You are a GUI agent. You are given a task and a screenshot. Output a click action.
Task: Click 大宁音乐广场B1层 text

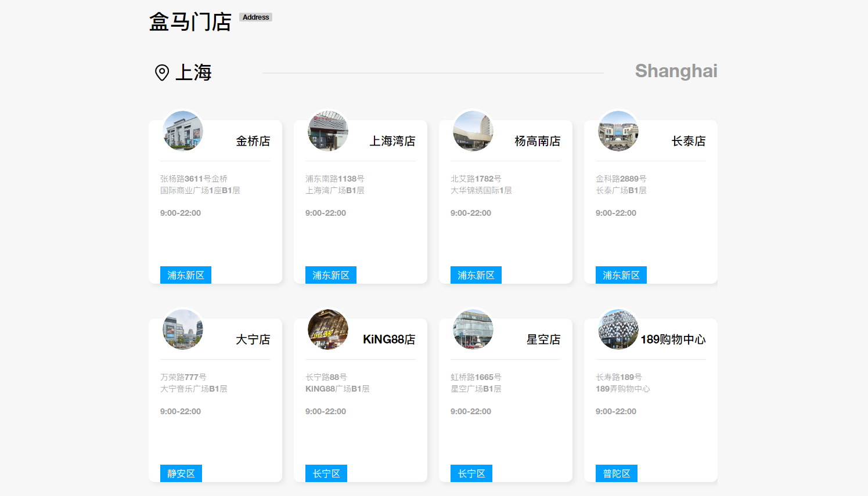[194, 389]
